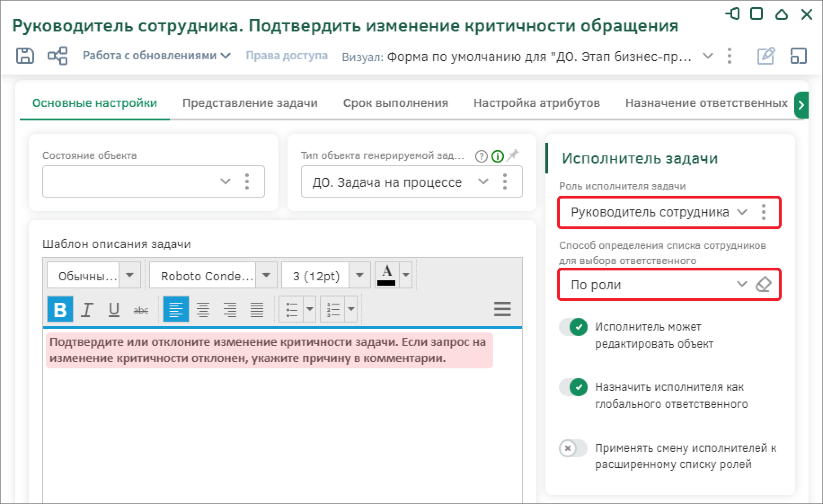Click the save diskette icon
This screenshot has height=504, width=823.
[25, 56]
